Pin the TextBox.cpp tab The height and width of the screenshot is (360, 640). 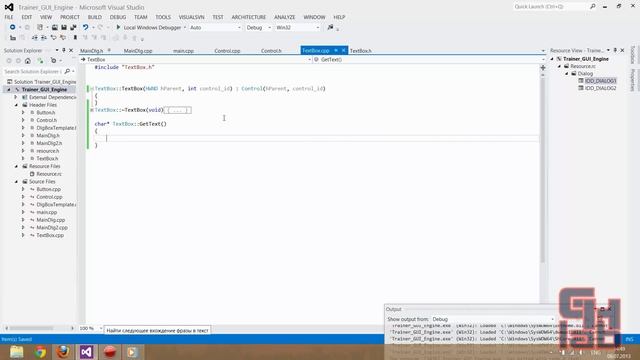(336, 51)
